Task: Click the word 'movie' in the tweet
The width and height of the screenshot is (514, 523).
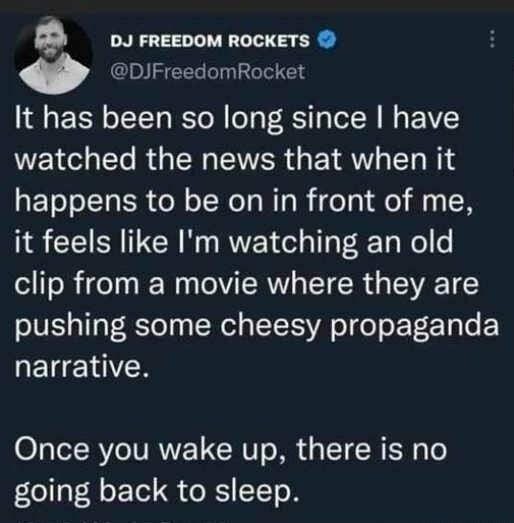Action: point(216,284)
